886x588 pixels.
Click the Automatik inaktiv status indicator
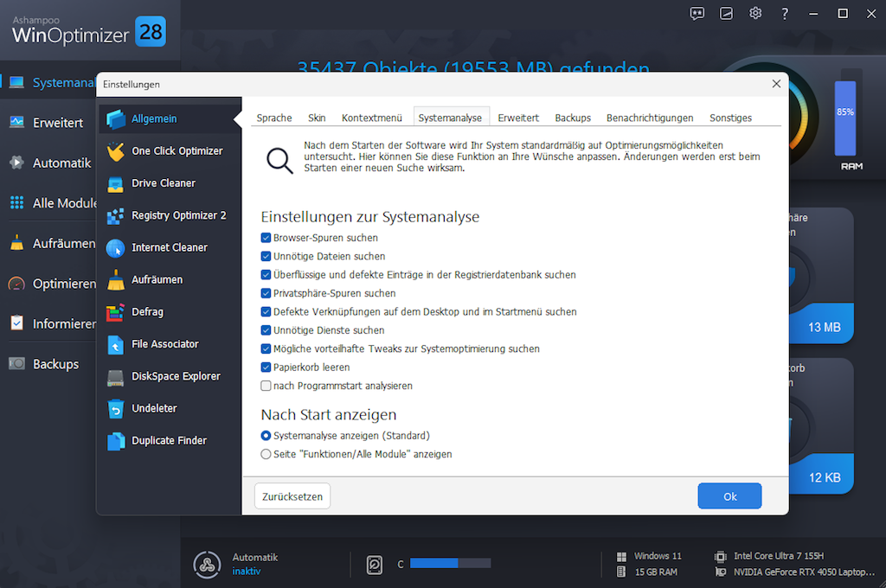pyautogui.click(x=246, y=572)
